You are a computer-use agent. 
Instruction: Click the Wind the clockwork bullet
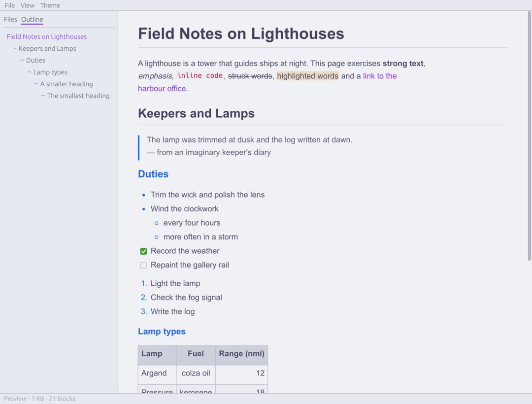point(185,208)
